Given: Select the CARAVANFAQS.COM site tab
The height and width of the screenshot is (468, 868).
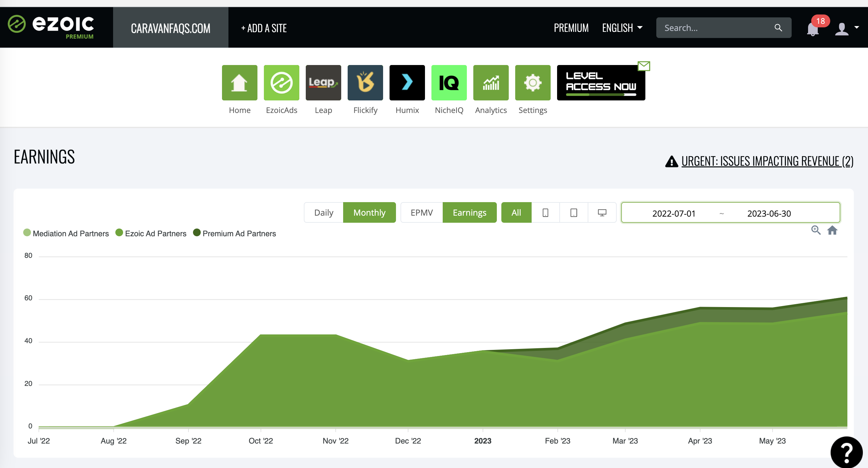Looking at the screenshot, I should (170, 28).
